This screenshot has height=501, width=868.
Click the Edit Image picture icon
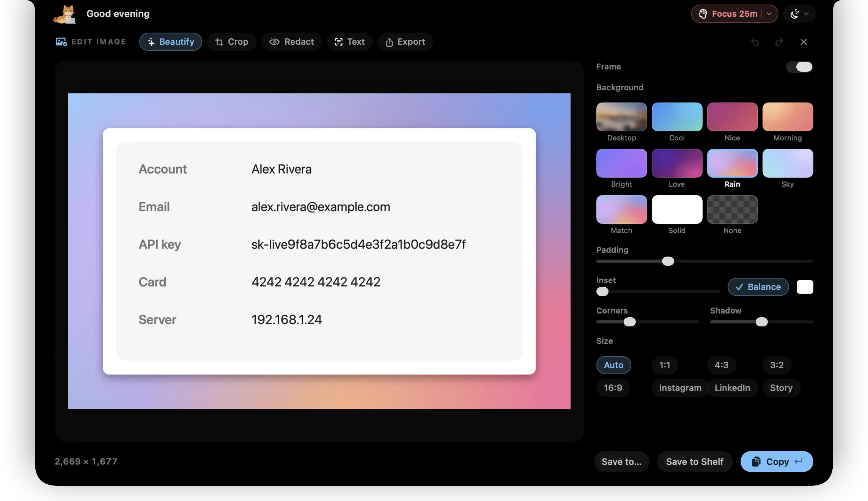[61, 42]
